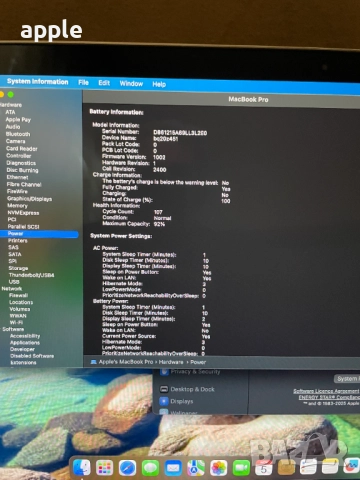
Task: Open the Help menu
Action: [159, 84]
